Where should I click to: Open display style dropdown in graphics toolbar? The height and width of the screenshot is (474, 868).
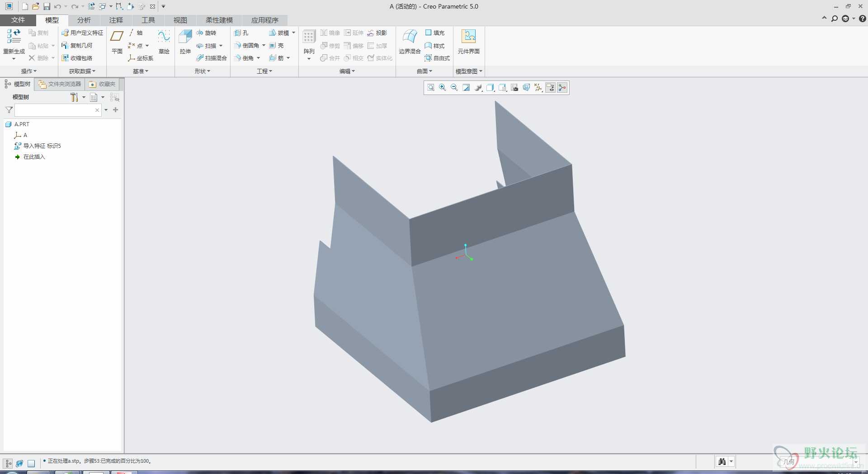pos(491,88)
